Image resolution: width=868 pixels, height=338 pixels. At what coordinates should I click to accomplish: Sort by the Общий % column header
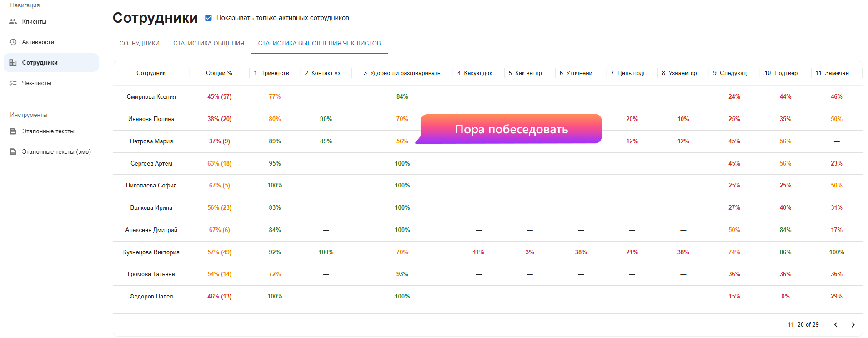click(219, 73)
